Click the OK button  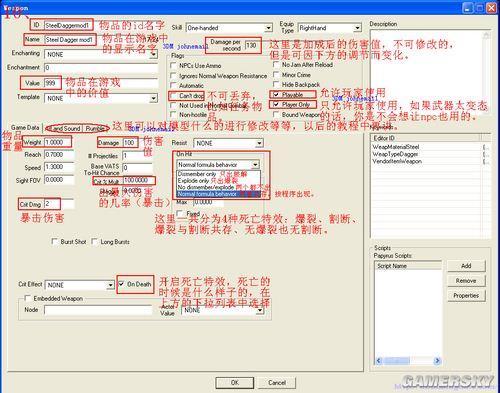[x=235, y=383]
